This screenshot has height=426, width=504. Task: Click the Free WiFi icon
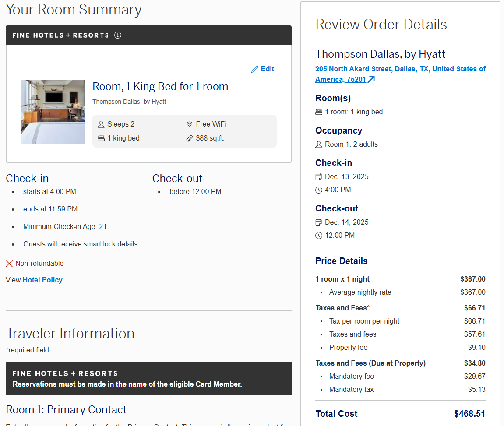tap(190, 124)
